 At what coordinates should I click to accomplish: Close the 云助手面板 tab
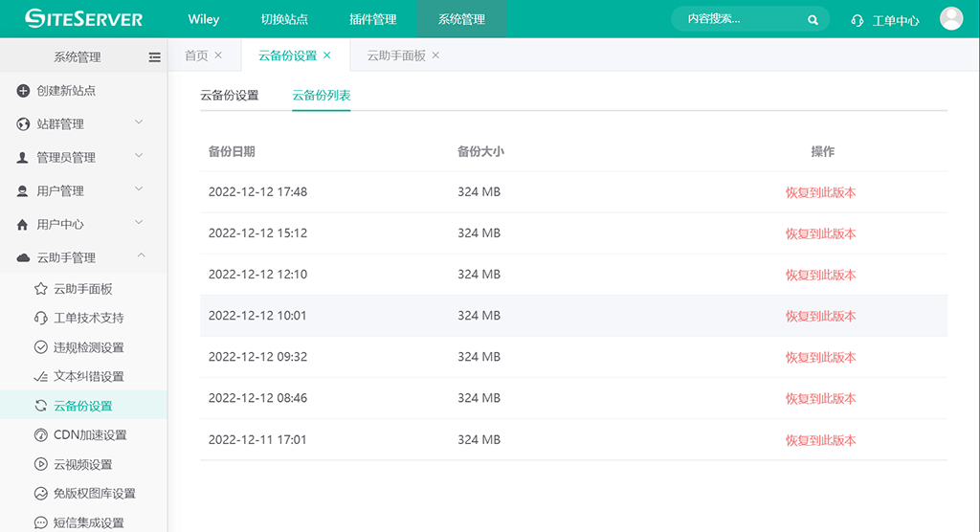[x=436, y=55]
